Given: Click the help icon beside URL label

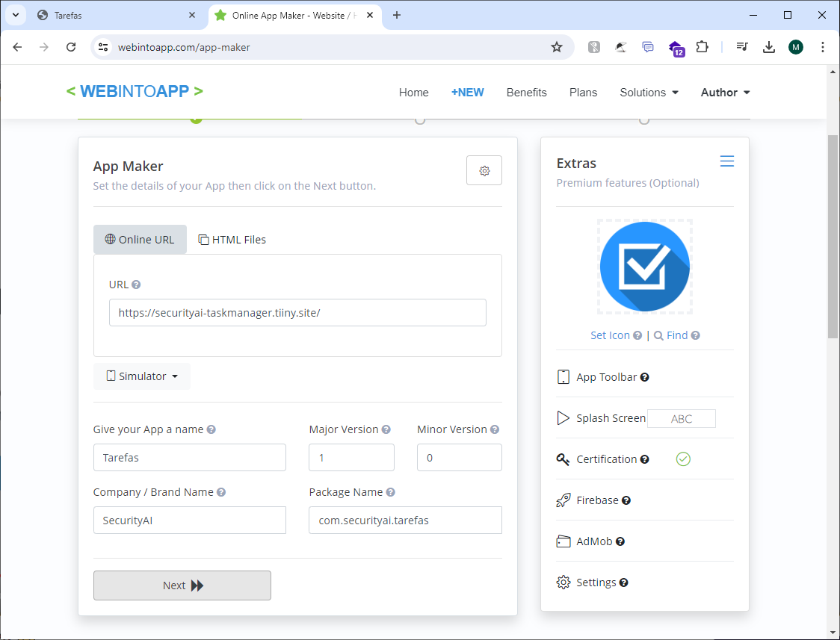Looking at the screenshot, I should (136, 285).
